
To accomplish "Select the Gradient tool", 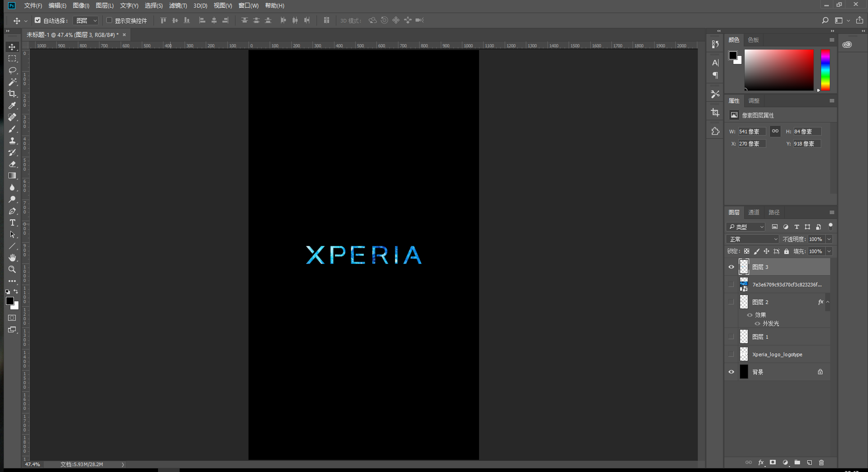I will point(12,176).
